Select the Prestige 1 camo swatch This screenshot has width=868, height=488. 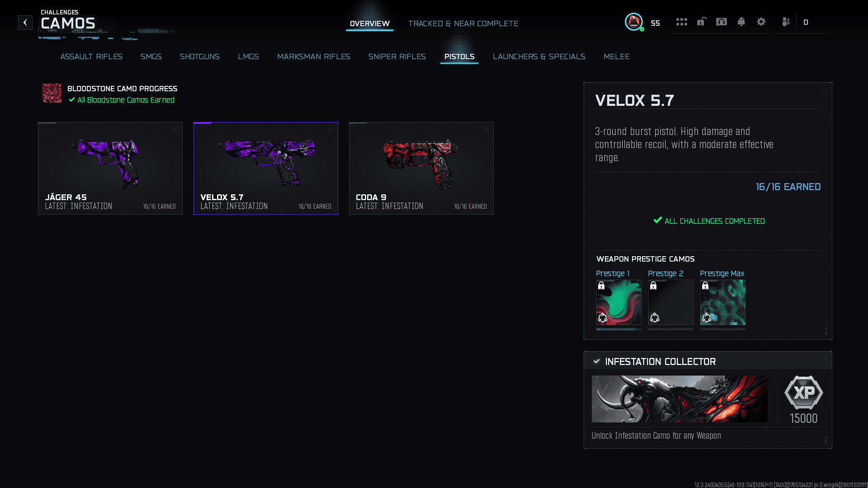(618, 302)
